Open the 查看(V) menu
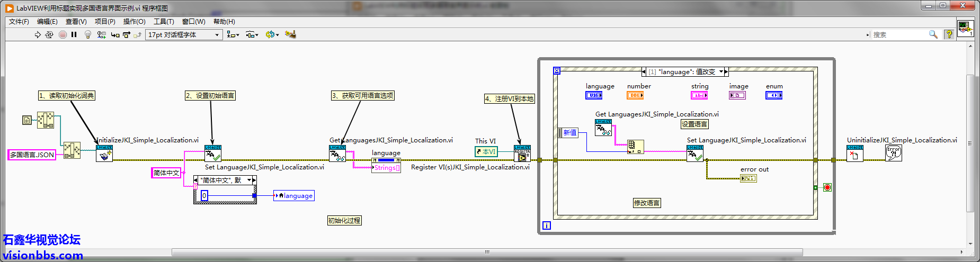This screenshot has height=262, width=980. pyautogui.click(x=76, y=22)
